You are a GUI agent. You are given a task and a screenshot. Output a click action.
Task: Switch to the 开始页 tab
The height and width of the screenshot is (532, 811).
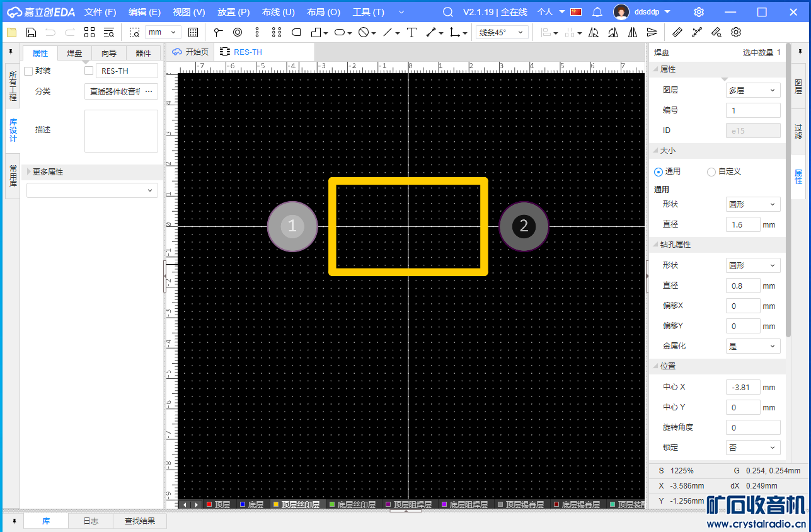tap(190, 52)
